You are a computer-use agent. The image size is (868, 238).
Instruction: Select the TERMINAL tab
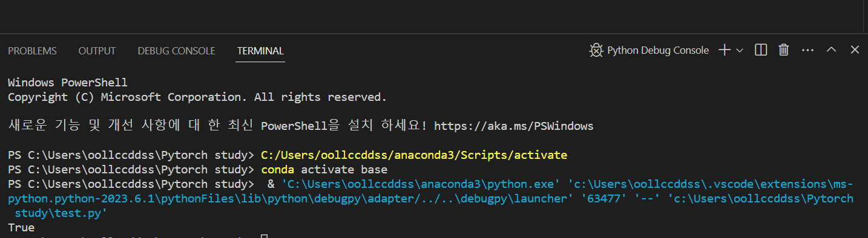(x=260, y=51)
